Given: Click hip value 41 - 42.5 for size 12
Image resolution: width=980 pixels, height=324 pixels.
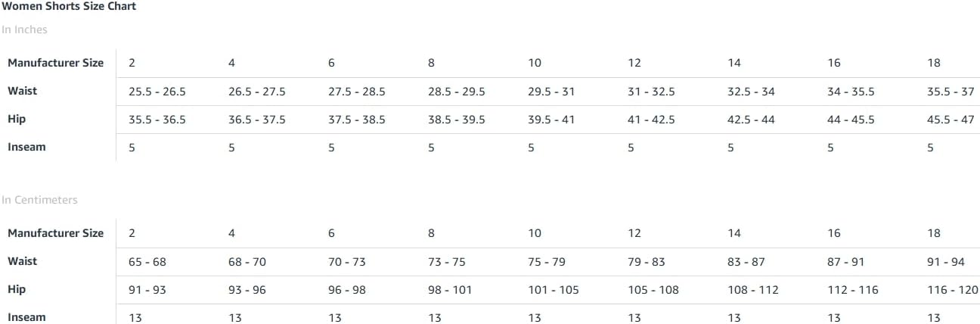Looking at the screenshot, I should point(651,120).
